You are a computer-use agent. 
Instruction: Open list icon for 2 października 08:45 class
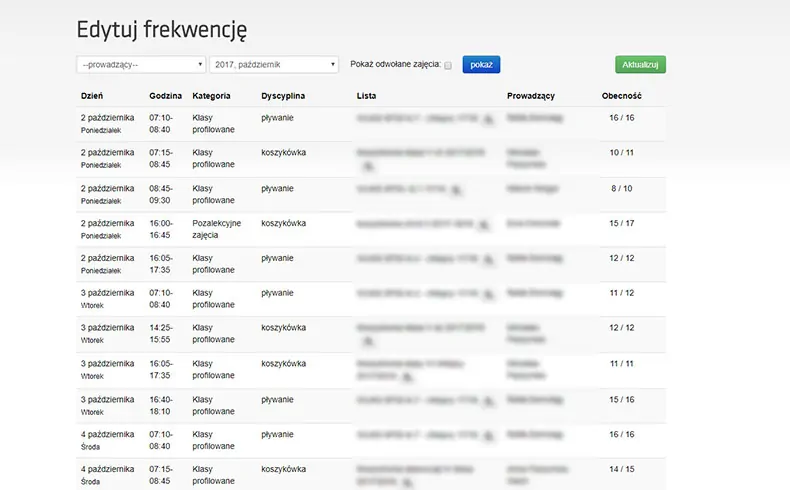(456, 188)
